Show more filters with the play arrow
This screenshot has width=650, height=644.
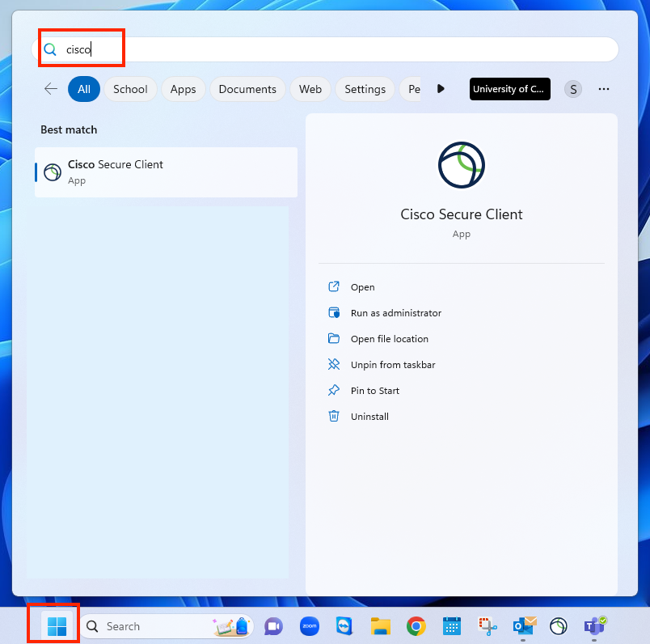441,89
